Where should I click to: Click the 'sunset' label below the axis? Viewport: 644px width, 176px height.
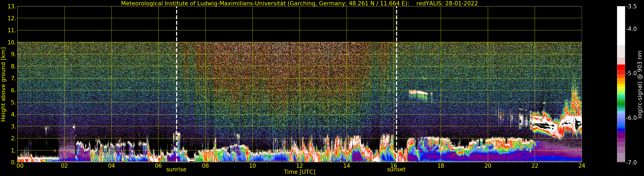396,169
